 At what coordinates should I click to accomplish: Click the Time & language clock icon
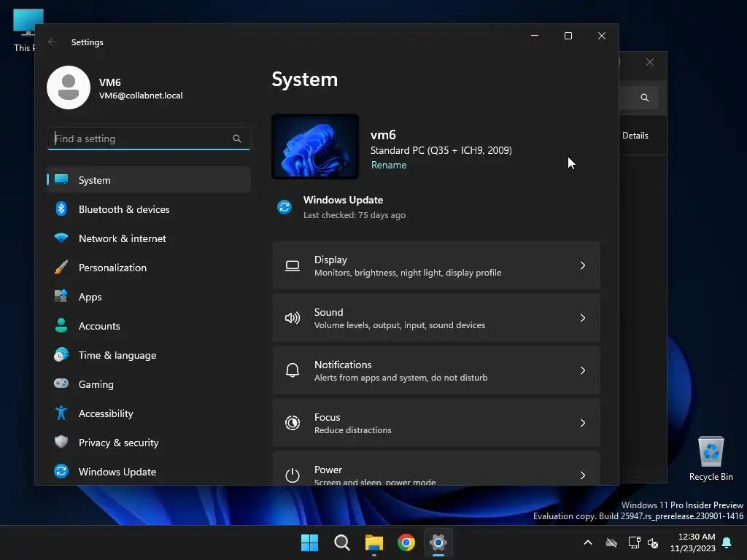[x=61, y=355]
